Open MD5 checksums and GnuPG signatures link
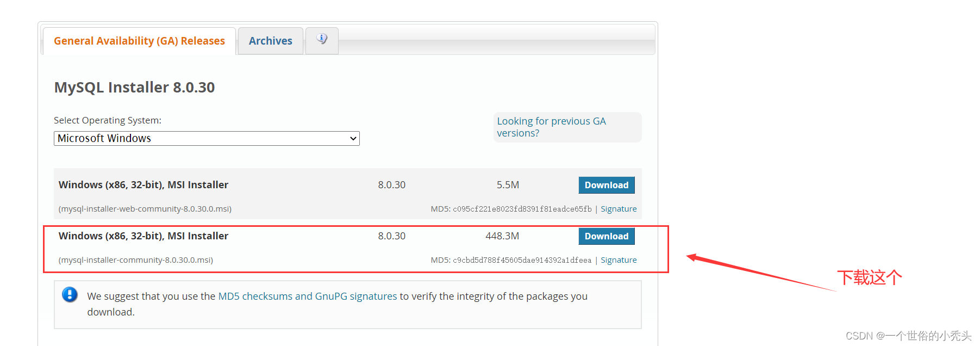This screenshot has height=346, width=980. [308, 296]
